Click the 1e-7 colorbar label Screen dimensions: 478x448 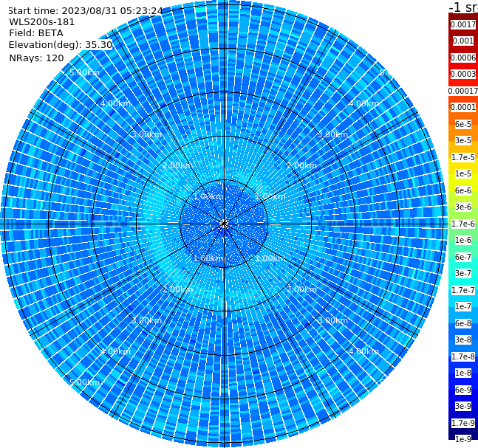click(463, 306)
